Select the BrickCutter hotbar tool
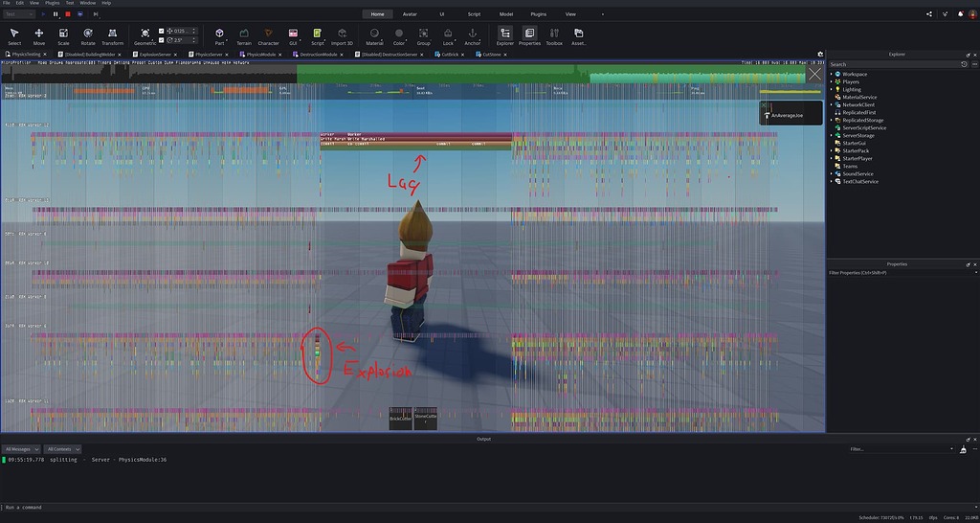Viewport: 980px width, 523px height. tap(401, 419)
